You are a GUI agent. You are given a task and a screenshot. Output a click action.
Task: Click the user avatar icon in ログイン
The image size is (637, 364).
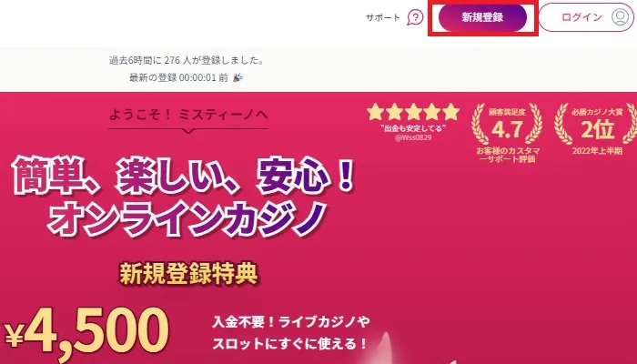point(620,17)
